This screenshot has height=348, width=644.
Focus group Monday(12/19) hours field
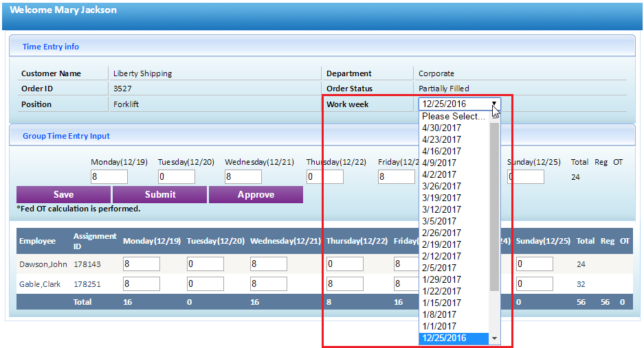point(109,177)
